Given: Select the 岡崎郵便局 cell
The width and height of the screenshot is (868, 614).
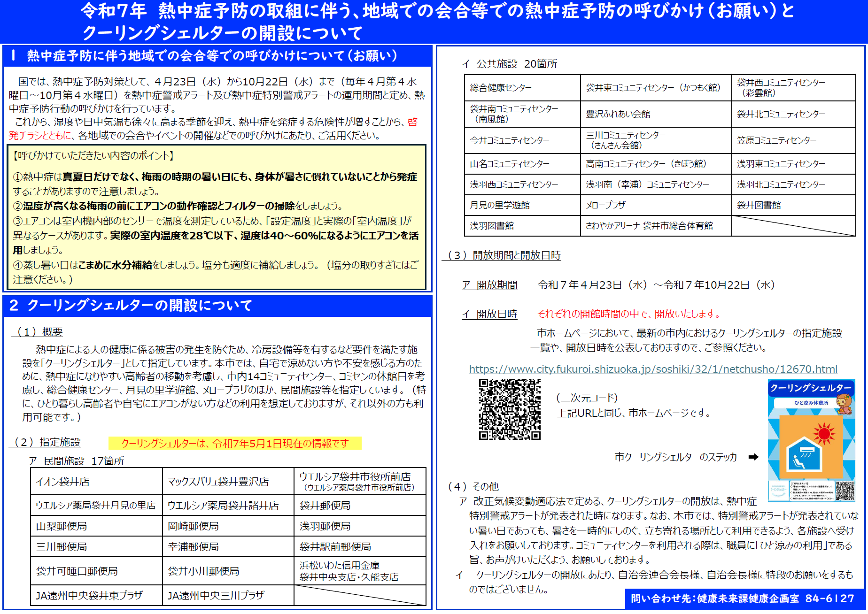Looking at the screenshot, I should click(x=228, y=526).
